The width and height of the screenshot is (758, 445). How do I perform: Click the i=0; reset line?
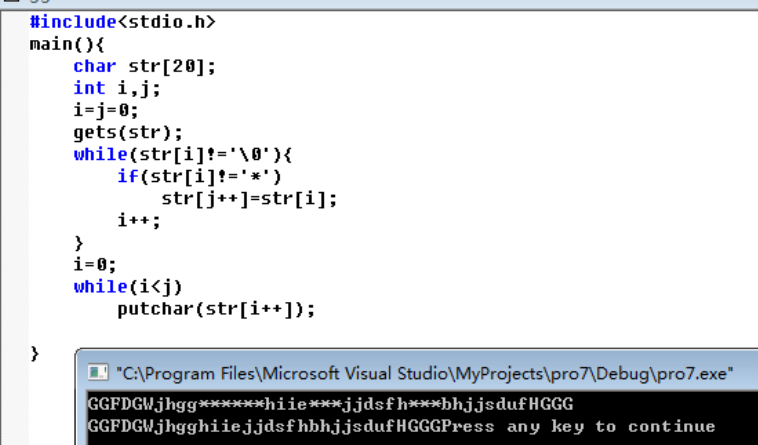coord(95,265)
